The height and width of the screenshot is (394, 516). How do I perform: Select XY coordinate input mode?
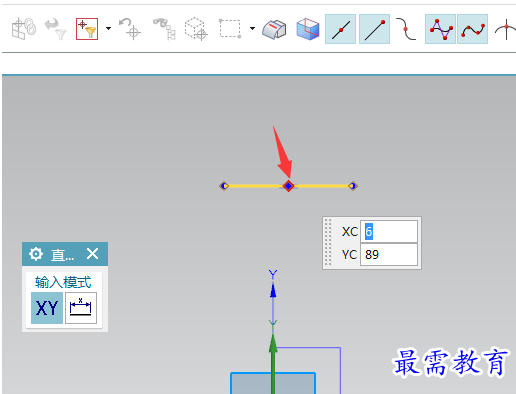tap(47, 308)
